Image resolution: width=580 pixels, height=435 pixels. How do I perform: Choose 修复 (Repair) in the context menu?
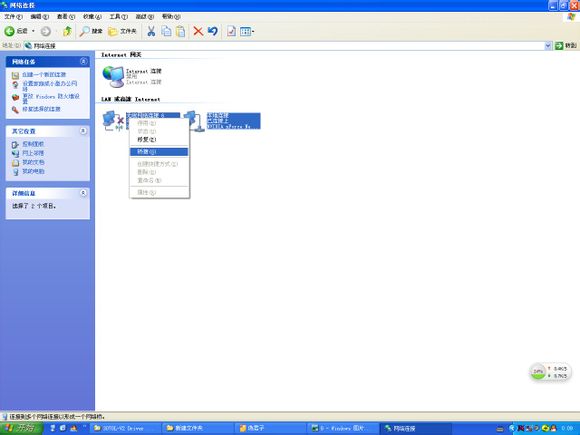(159, 139)
